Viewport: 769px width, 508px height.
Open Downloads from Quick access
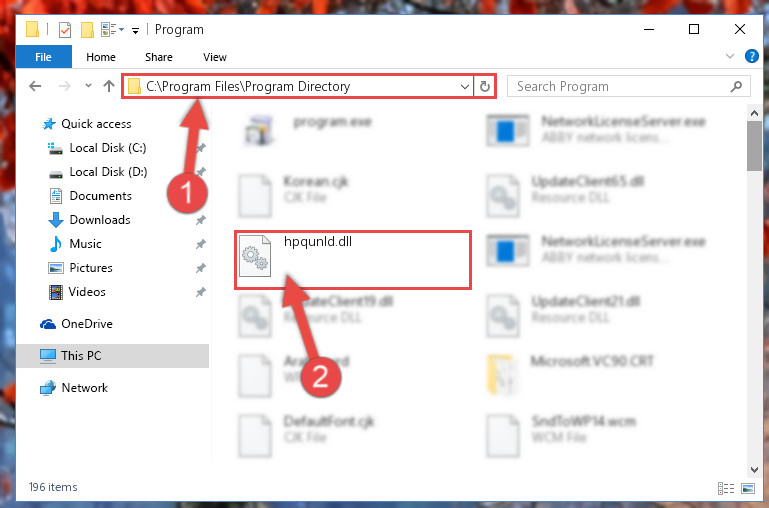100,220
